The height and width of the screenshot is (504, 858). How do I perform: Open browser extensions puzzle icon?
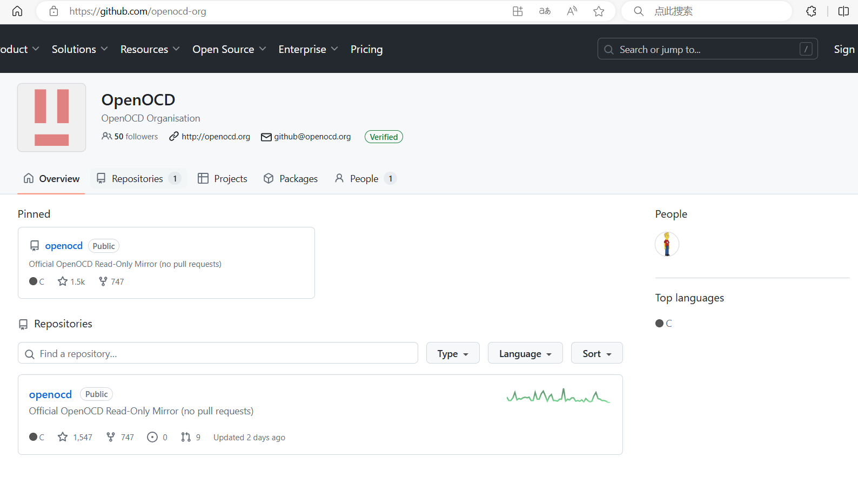[811, 11]
